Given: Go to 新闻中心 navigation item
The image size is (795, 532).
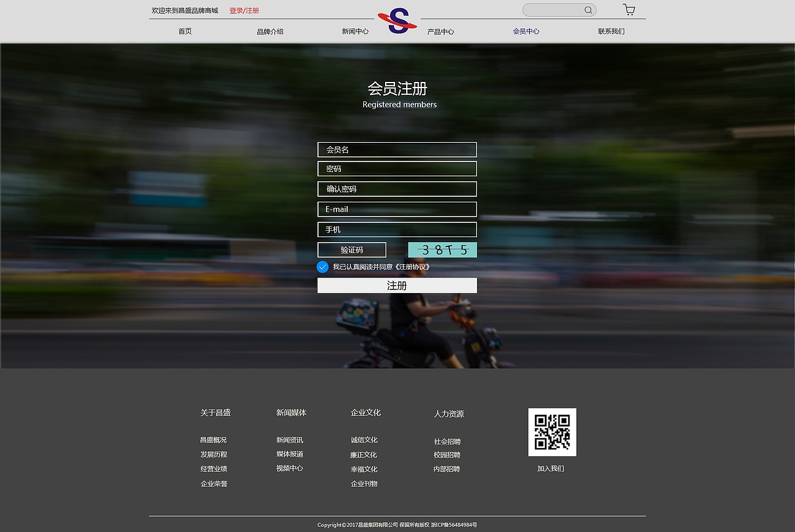Looking at the screenshot, I should coord(355,31).
